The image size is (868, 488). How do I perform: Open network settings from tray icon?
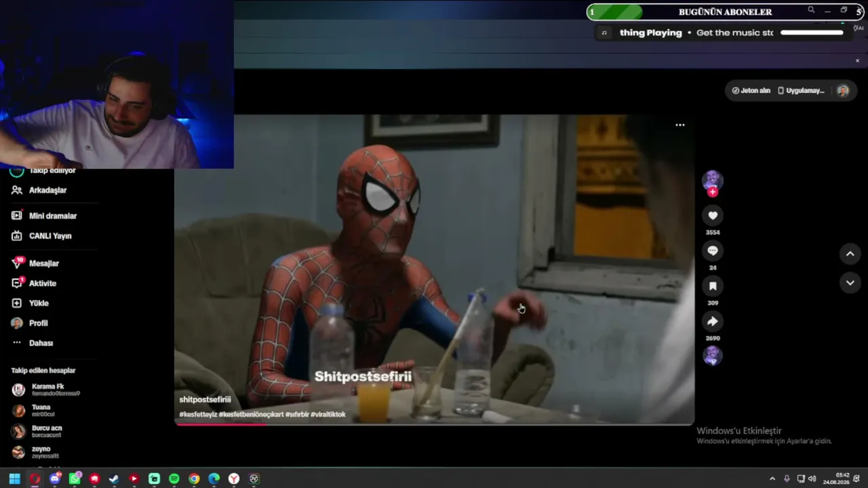(800, 479)
